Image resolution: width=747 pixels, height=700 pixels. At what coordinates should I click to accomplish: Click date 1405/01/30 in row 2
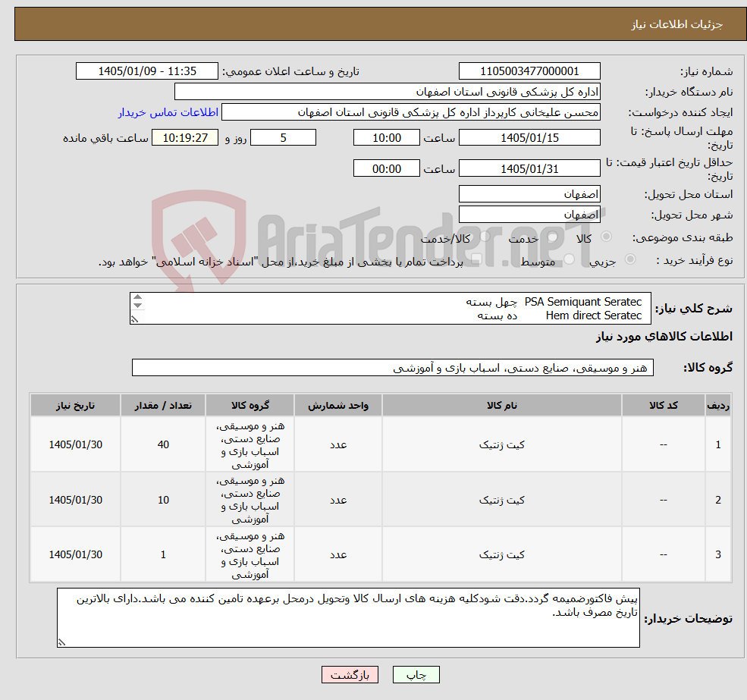[75, 500]
